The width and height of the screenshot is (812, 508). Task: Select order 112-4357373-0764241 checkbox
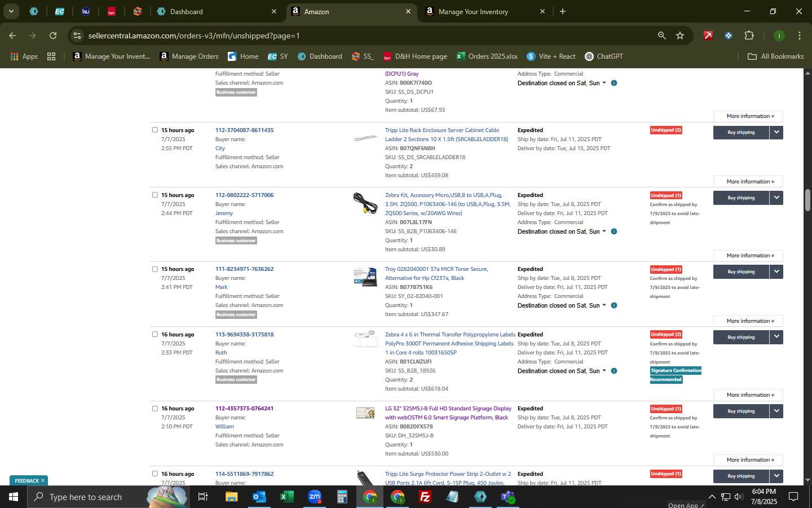coord(155,409)
